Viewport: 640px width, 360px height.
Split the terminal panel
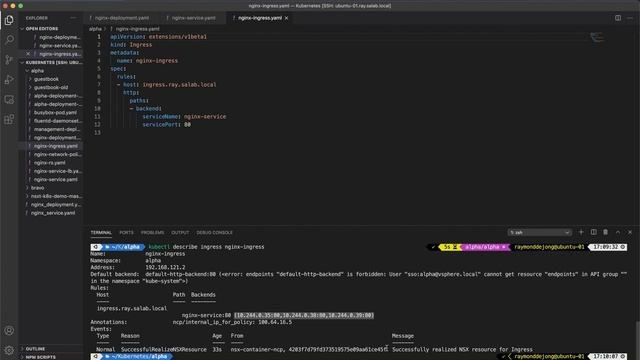tap(593, 232)
